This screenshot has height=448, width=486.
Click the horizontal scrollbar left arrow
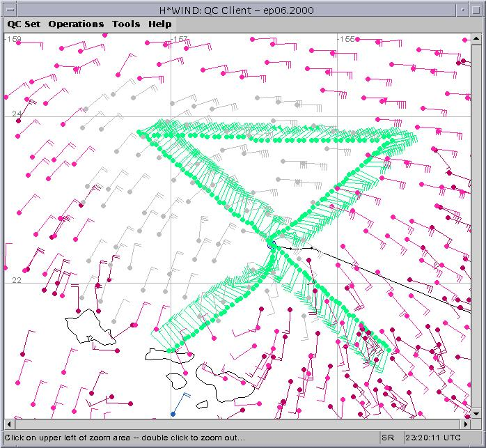pos(9,424)
